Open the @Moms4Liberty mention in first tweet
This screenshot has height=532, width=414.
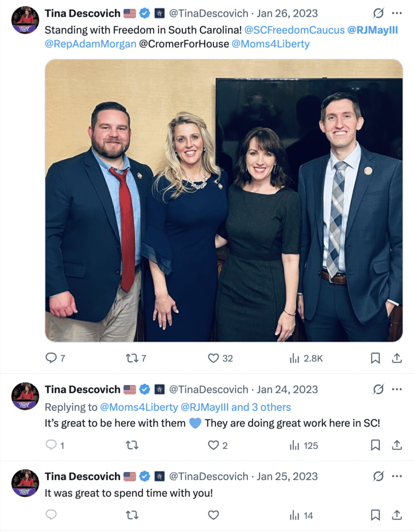[271, 44]
